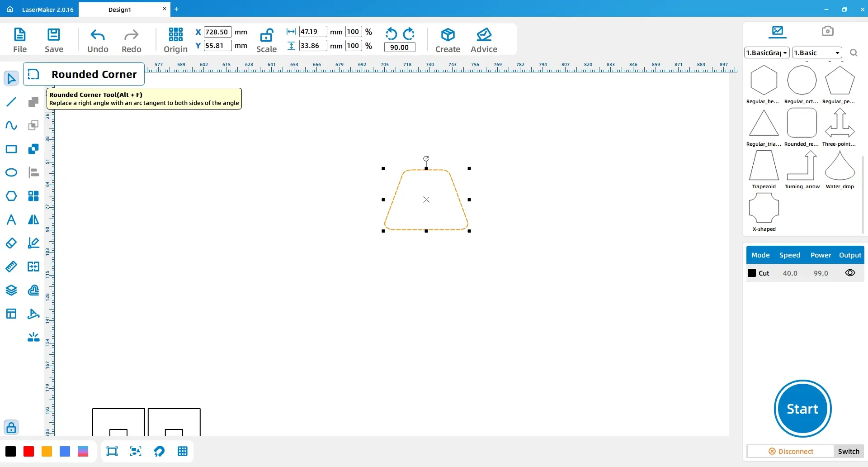The width and height of the screenshot is (868, 467).
Task: Open the File menu
Action: [x=20, y=40]
